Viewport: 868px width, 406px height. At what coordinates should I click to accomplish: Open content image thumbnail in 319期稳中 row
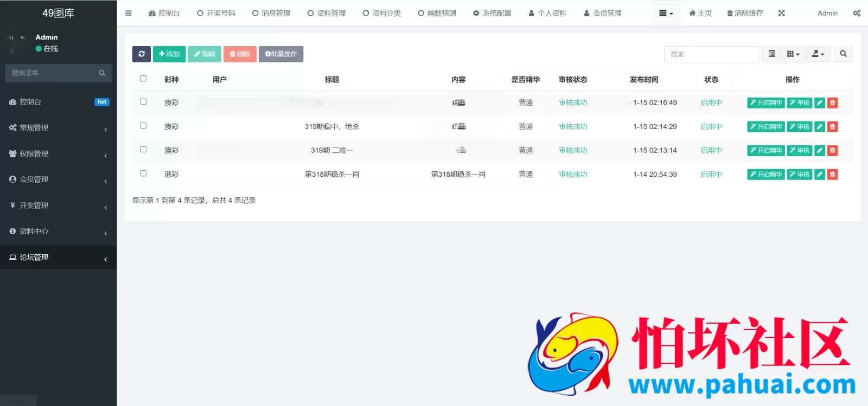coord(459,126)
